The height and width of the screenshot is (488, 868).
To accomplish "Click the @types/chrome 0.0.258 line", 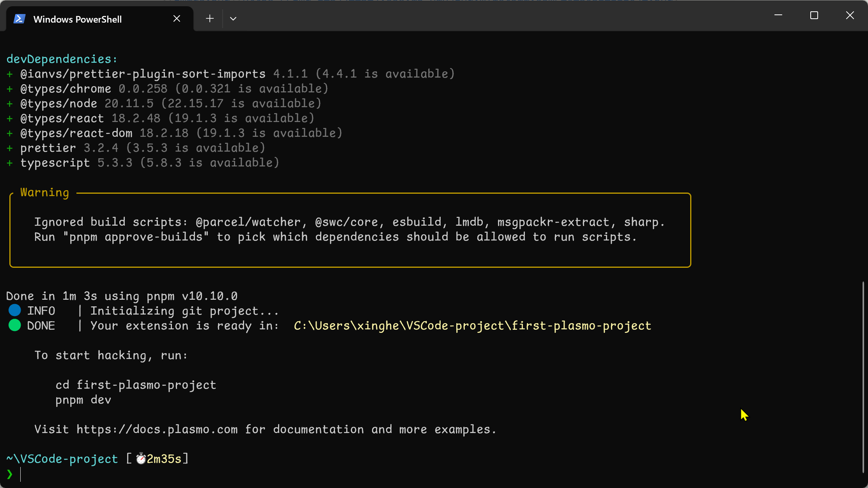I will [167, 88].
